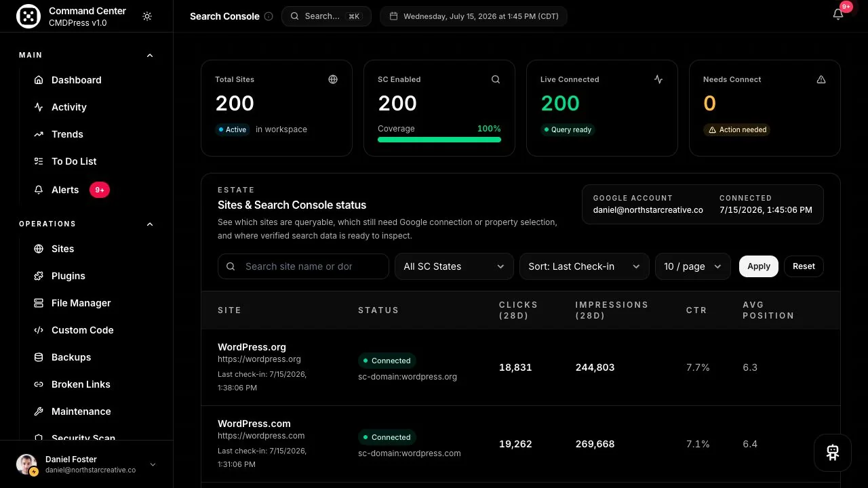Click magnifier icon in SC Enabled card
Viewport: 868px width, 488px height.
pyautogui.click(x=496, y=79)
